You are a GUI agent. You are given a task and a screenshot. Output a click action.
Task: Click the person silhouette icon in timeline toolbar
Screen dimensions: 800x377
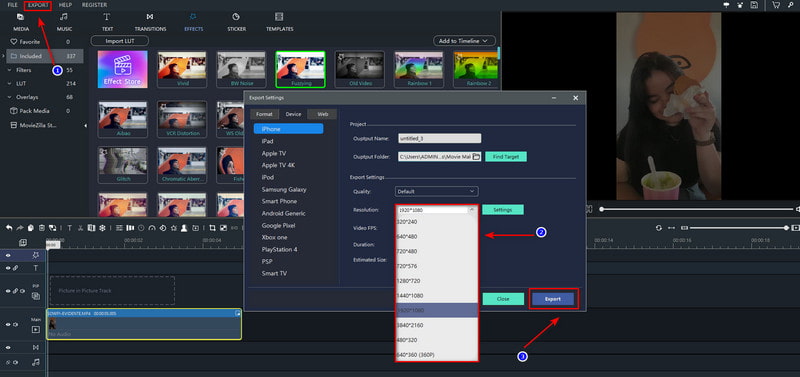coord(184,228)
